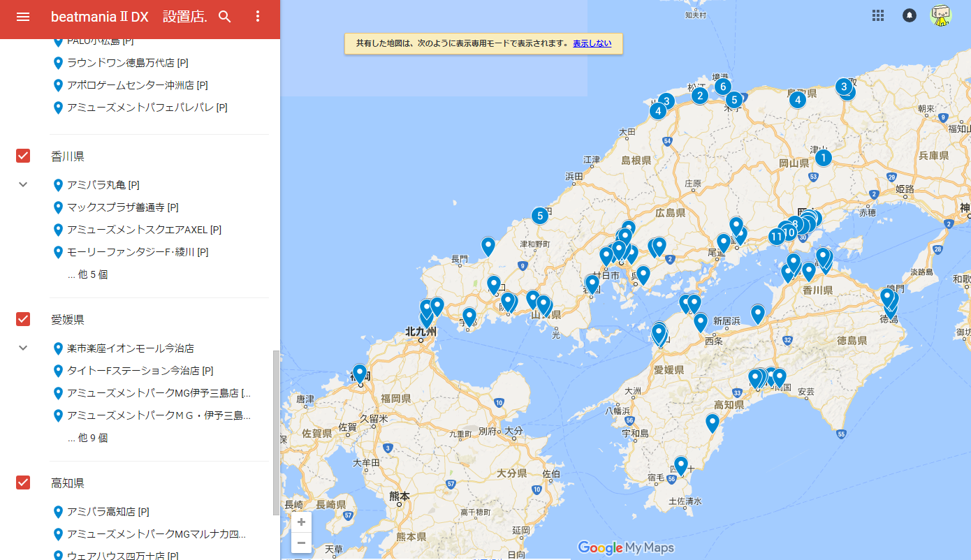Click the lone pin on Kochi's southwest coast

(x=713, y=423)
